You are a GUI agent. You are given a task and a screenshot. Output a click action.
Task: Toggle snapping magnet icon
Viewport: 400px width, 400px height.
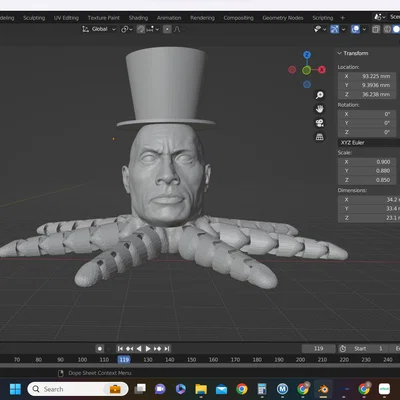pyautogui.click(x=141, y=29)
